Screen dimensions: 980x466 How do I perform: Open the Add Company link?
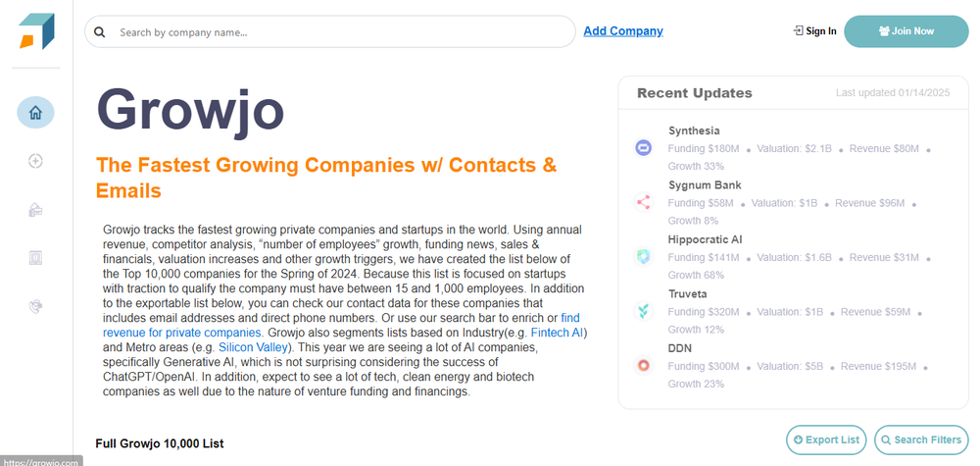click(623, 31)
